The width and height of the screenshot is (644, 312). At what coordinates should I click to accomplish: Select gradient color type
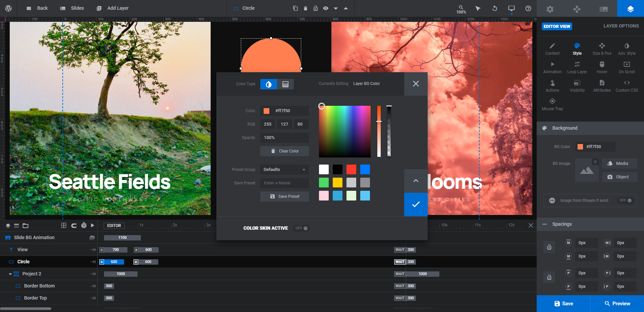[285, 84]
